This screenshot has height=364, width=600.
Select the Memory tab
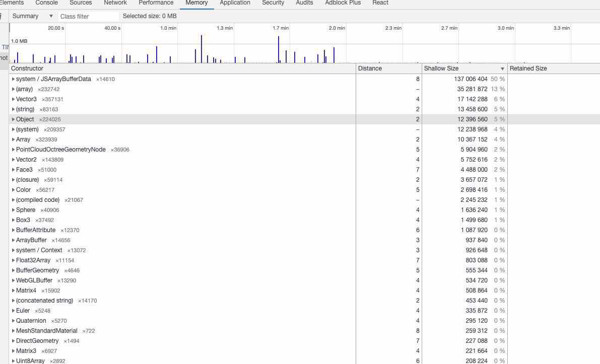(x=196, y=3)
